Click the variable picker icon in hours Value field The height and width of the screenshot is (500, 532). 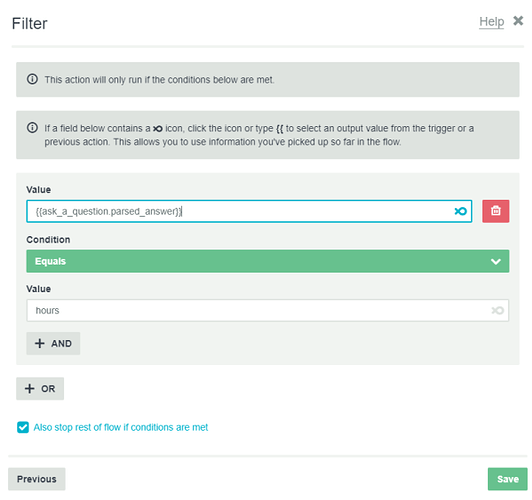pyautogui.click(x=497, y=310)
